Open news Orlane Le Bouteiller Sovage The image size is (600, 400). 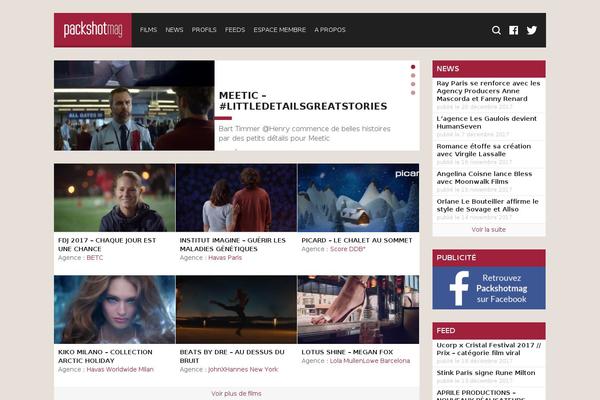[x=487, y=205]
